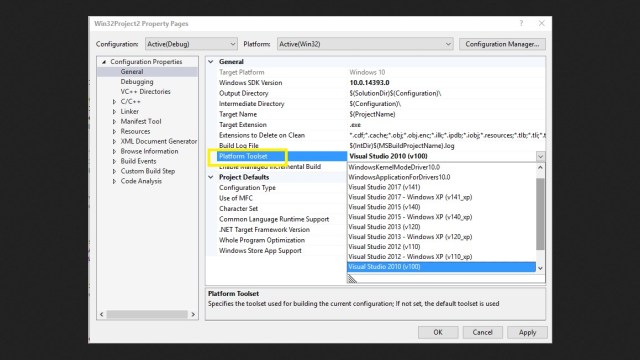This screenshot has width=640, height=360.
Task: Open Configuration Manager dialog
Action: [502, 44]
